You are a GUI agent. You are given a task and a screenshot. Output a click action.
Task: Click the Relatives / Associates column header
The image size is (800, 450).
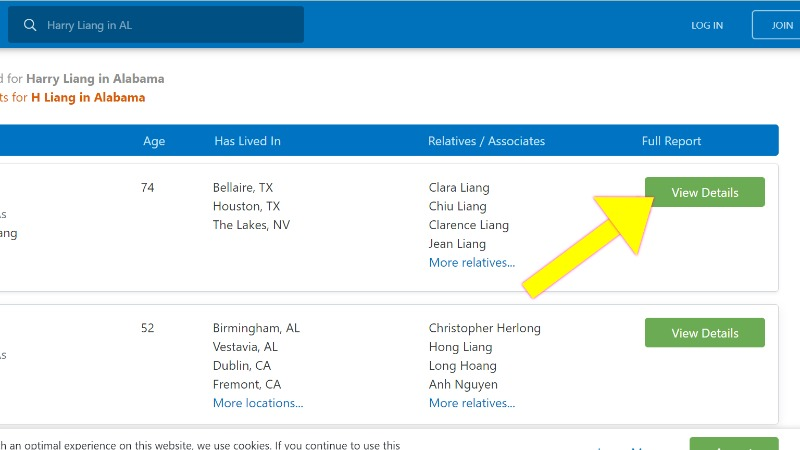click(x=486, y=141)
